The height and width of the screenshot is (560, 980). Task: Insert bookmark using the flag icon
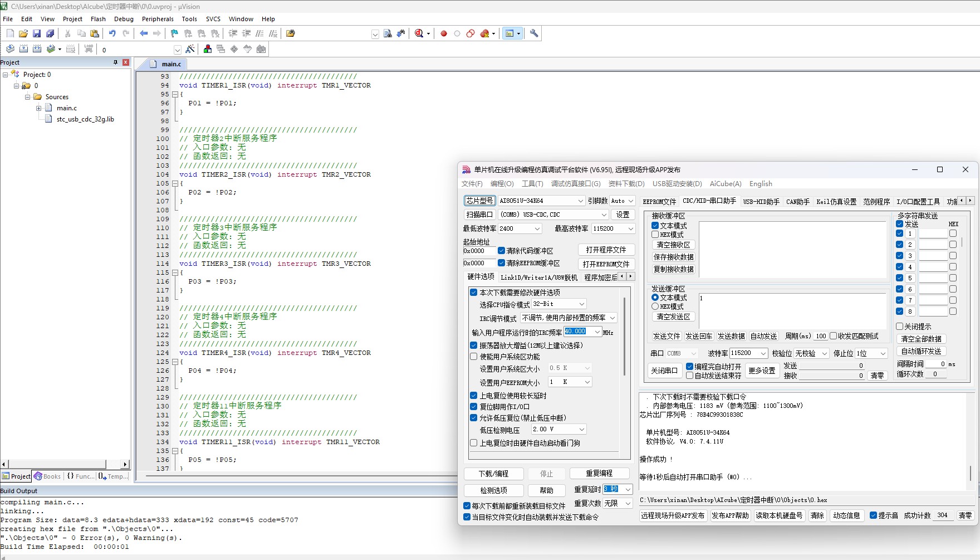coord(174,33)
